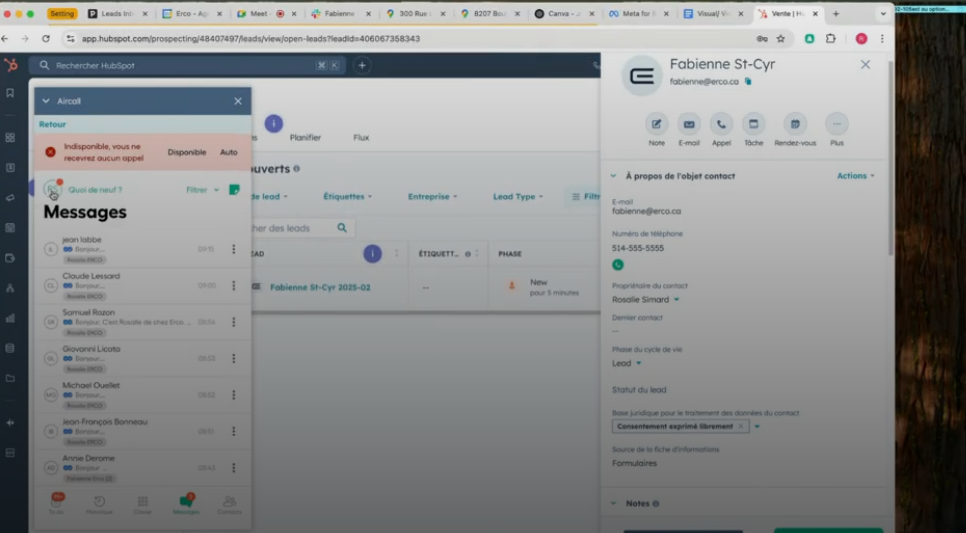966x533 pixels.
Task: Open options menu for Giovanni Licata message
Action: (x=233, y=358)
